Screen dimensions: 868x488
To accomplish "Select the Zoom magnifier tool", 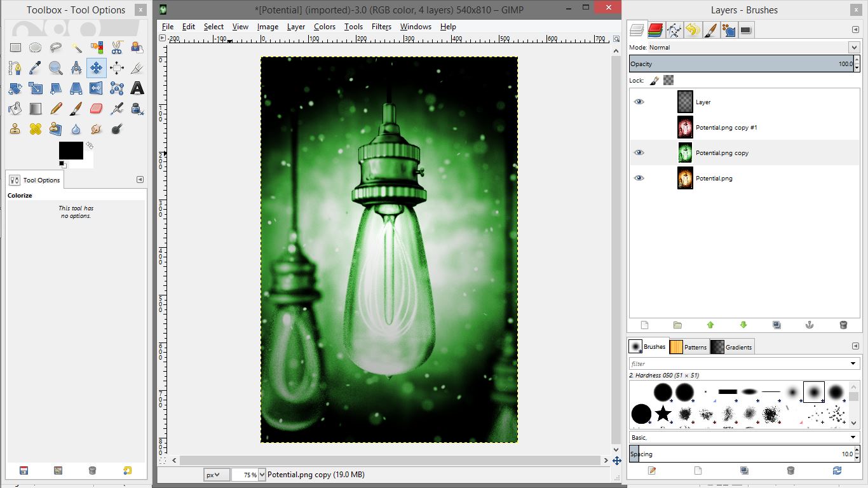I will click(x=56, y=67).
